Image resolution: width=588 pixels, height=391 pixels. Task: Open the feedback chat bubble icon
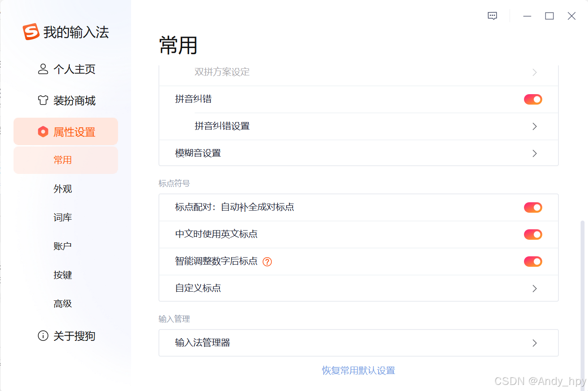pyautogui.click(x=493, y=16)
